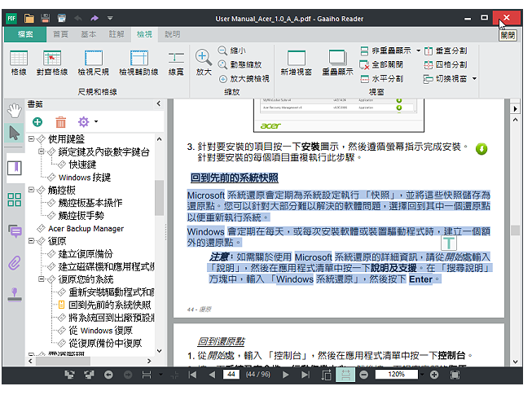
Task: Go to previous page arrow
Action: coord(212,375)
